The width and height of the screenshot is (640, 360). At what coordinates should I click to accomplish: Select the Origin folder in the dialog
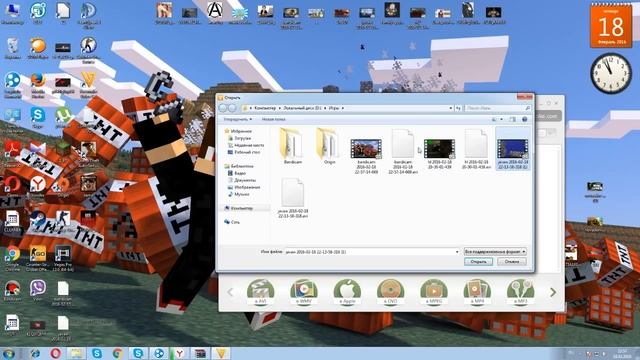pyautogui.click(x=329, y=146)
